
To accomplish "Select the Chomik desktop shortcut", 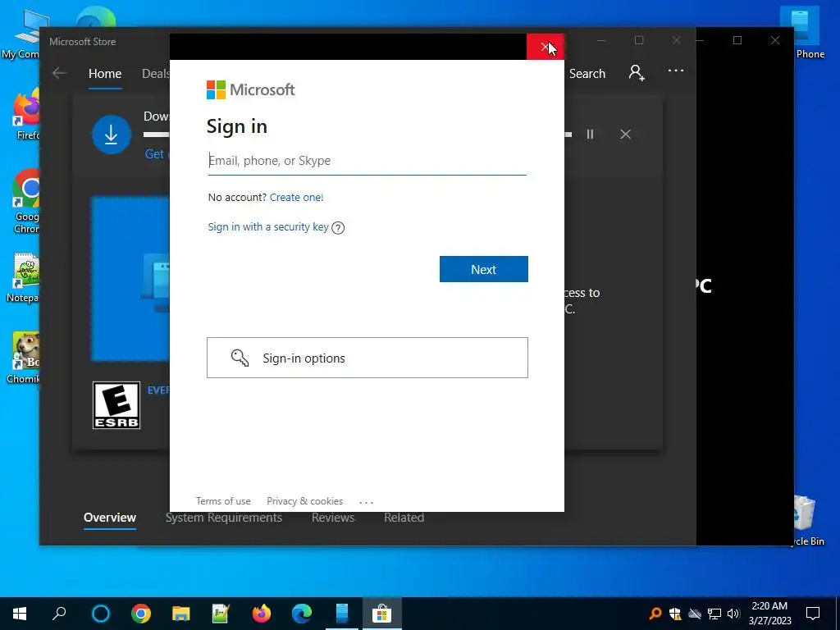I will [23, 358].
